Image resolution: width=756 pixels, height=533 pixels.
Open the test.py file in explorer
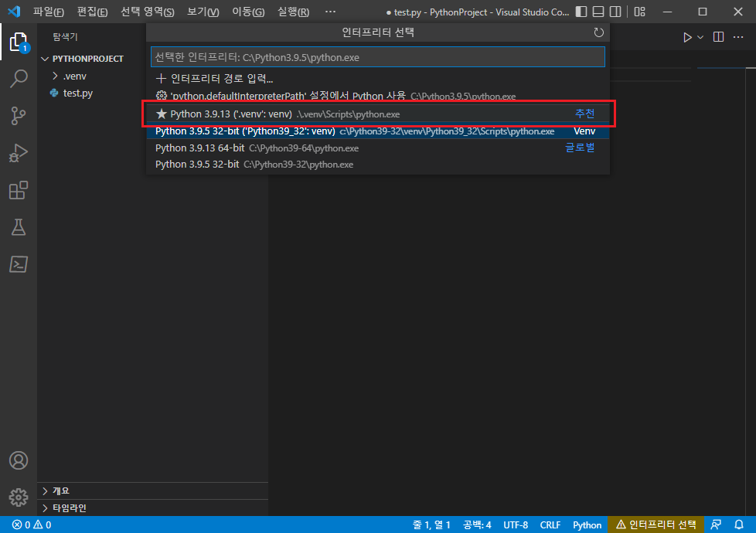click(x=77, y=93)
